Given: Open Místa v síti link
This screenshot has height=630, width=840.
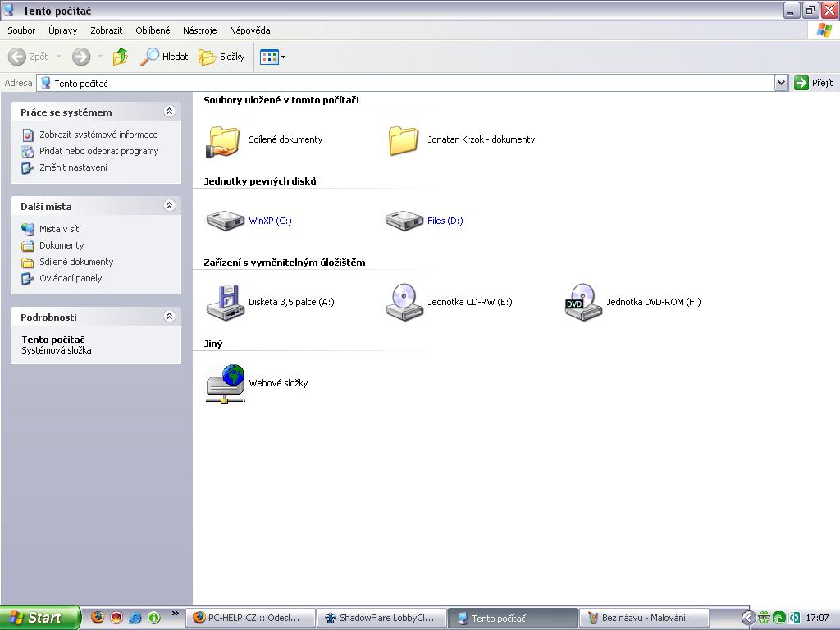Looking at the screenshot, I should (60, 229).
